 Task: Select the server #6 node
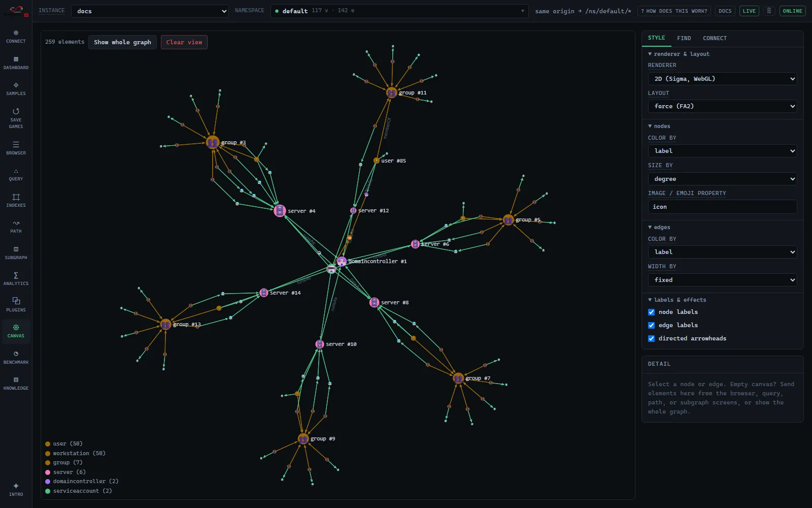coord(415,244)
